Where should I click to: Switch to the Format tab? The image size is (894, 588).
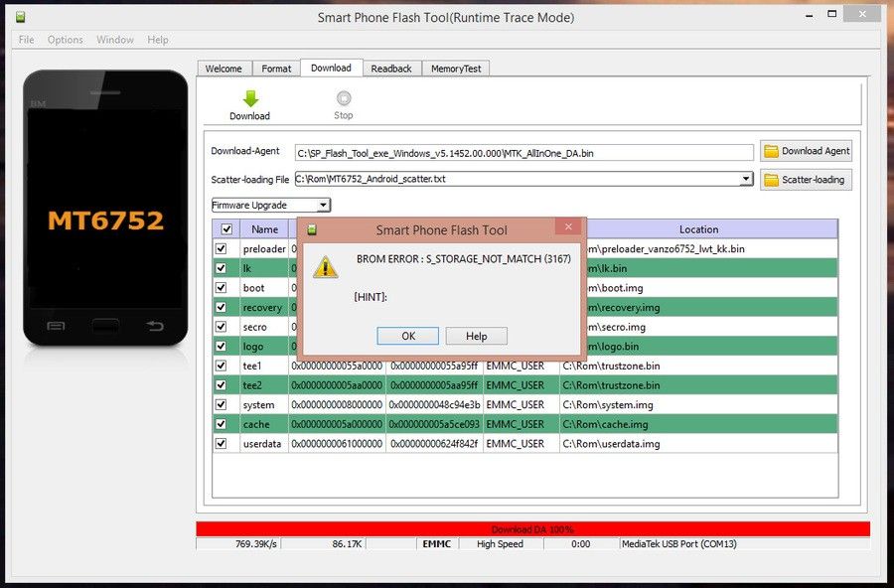coord(276,69)
